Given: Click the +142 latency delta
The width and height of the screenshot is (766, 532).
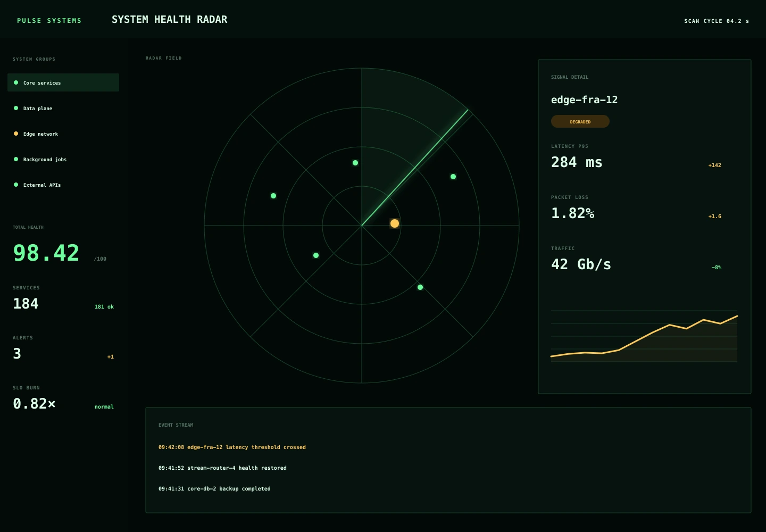Looking at the screenshot, I should 714,165.
